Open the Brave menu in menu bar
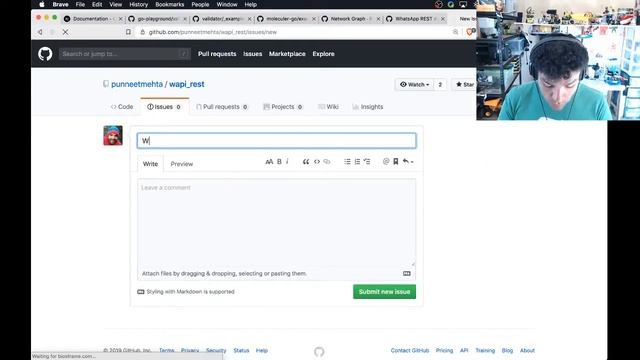 click(x=60, y=4)
